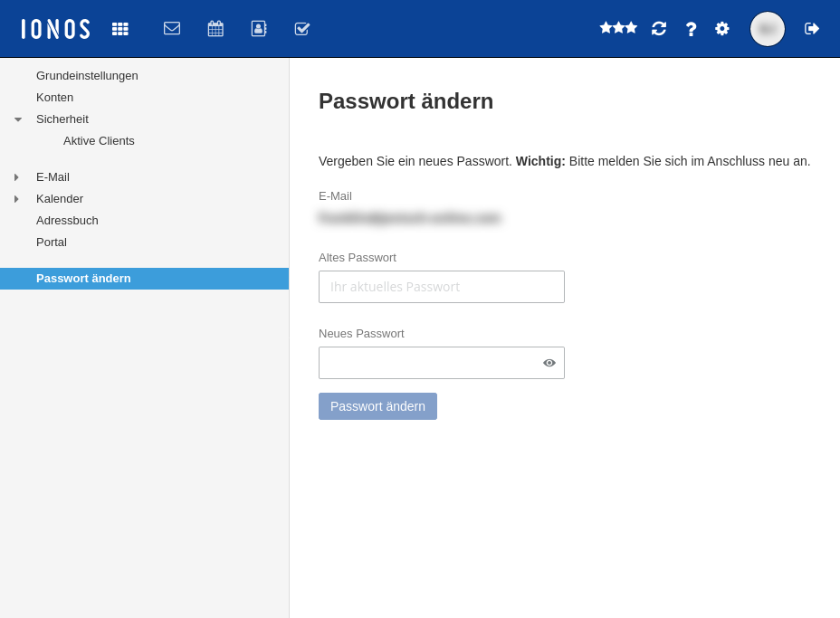
Task: Expand the E-Mail settings section
Action: (x=16, y=176)
